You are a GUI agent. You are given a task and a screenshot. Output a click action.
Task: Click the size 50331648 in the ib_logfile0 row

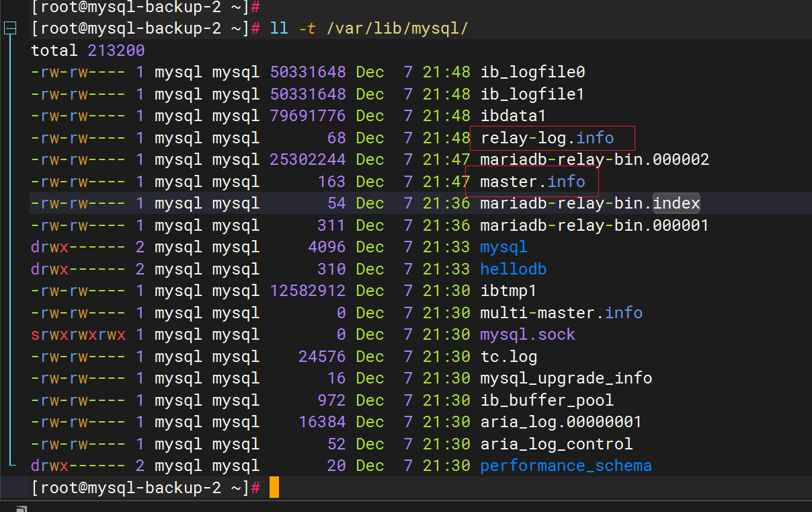308,72
